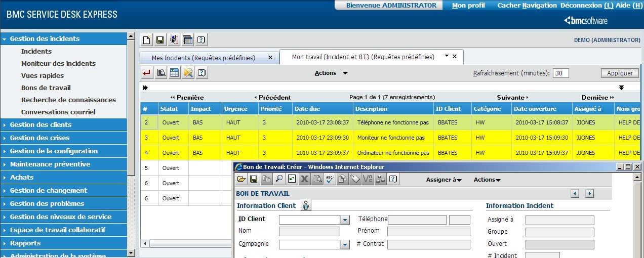Open the Mon profil link
The image size is (644, 258).
click(468, 5)
